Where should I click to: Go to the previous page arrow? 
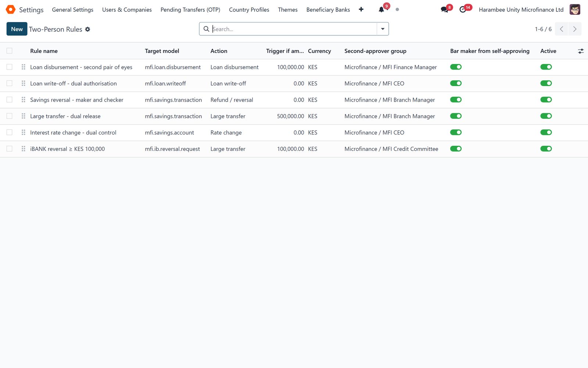coord(562,29)
